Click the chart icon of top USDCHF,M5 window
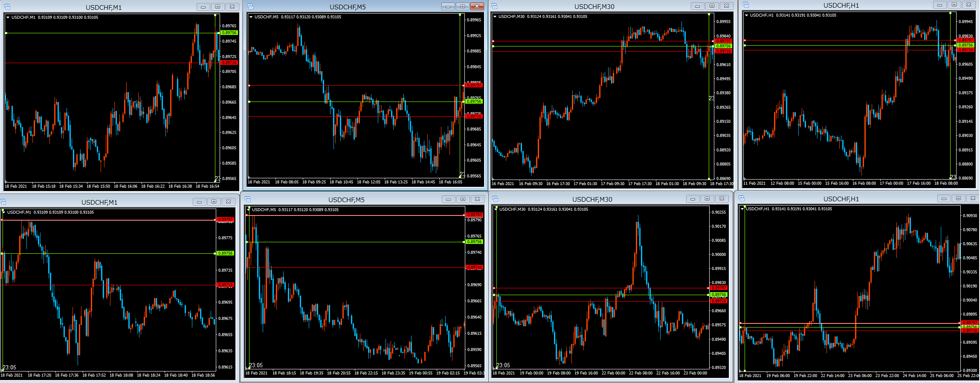Viewport: 980px width, 383px height. point(250,6)
